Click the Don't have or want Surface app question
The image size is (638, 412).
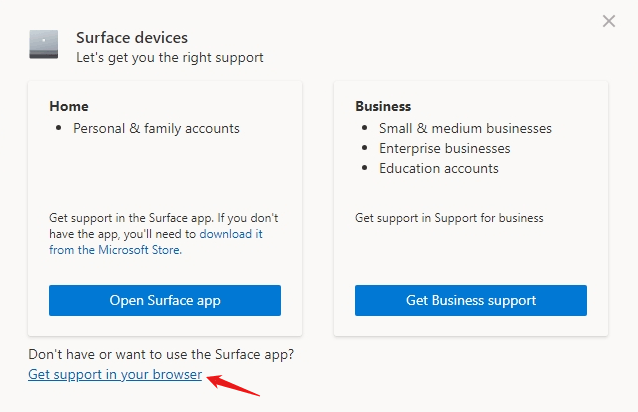(161, 354)
